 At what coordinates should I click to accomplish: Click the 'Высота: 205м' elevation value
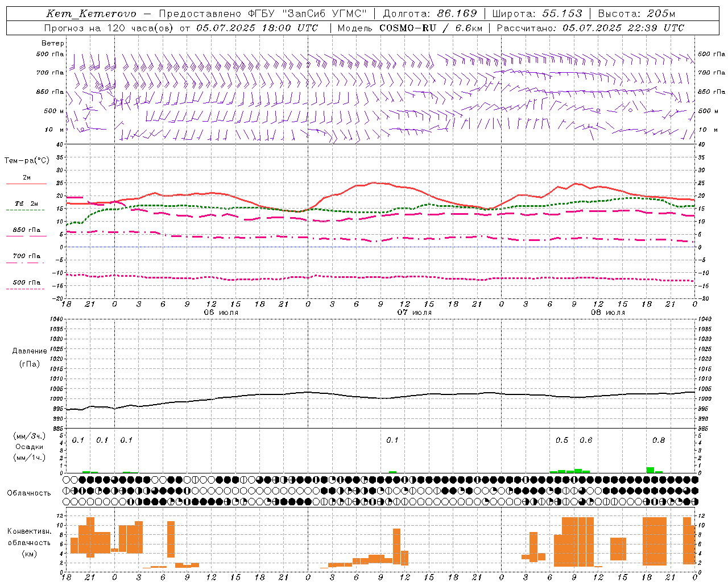[x=636, y=14]
